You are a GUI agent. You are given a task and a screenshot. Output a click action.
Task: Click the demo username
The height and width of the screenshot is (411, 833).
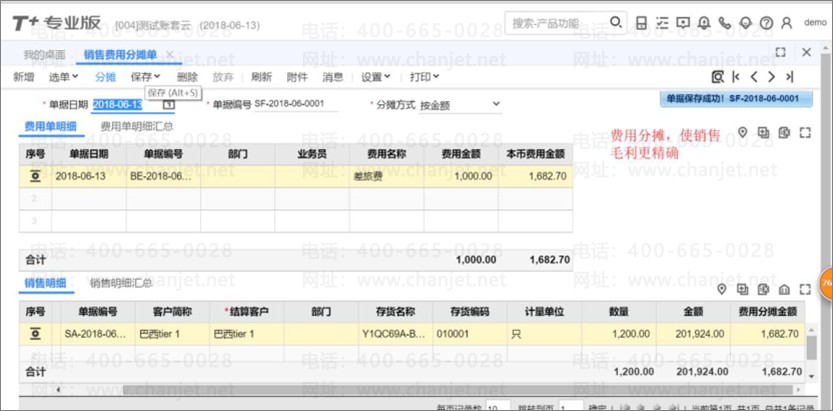pos(815,22)
